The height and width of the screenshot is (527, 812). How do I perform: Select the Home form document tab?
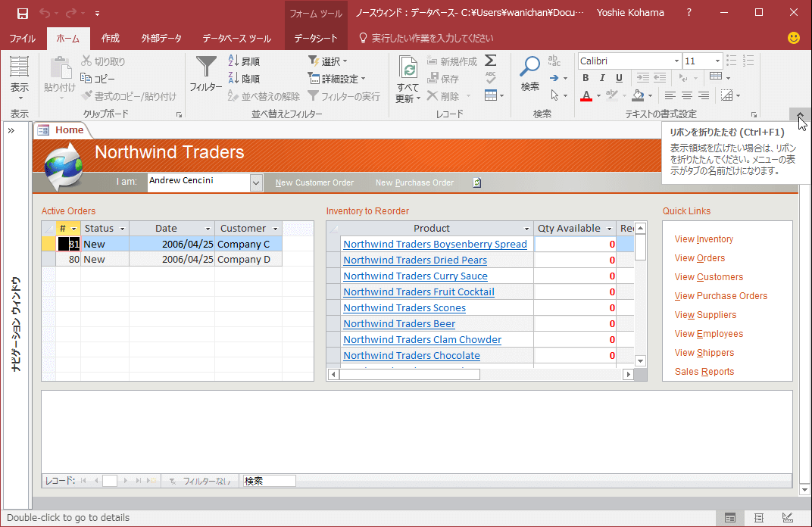click(x=61, y=130)
